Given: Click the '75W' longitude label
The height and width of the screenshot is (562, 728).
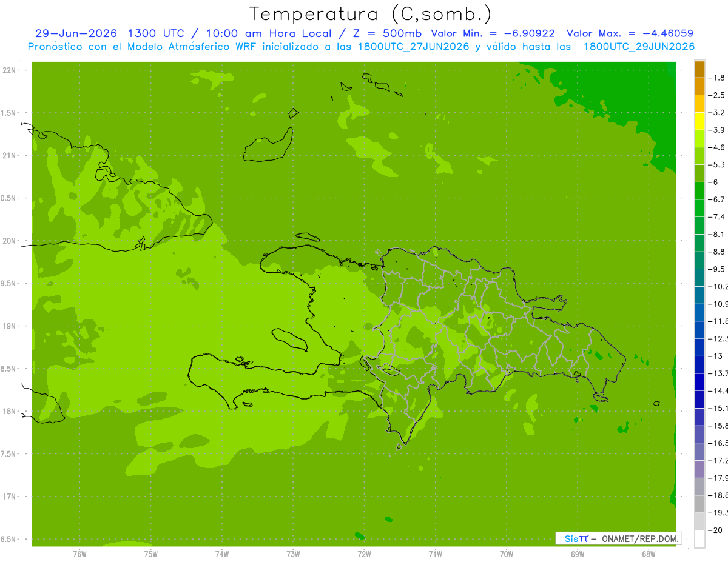Looking at the screenshot, I should (x=151, y=554).
